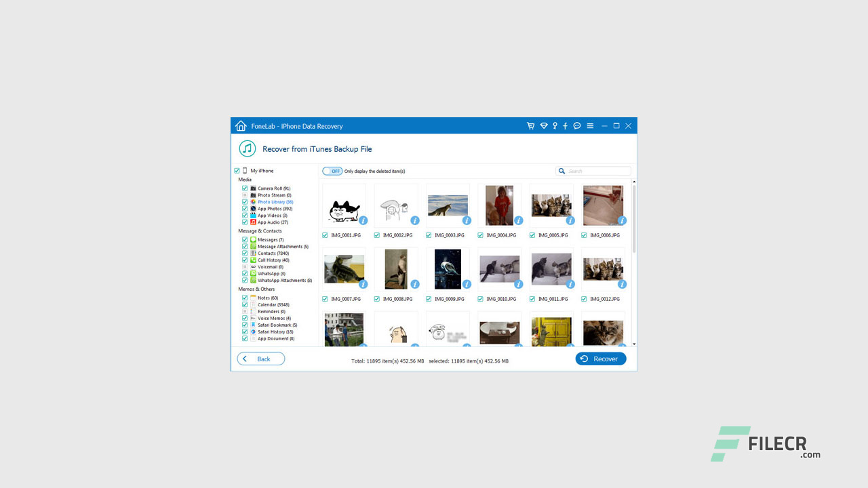Go to the FoneLab home screen icon
This screenshot has width=868, height=488.
(240, 126)
